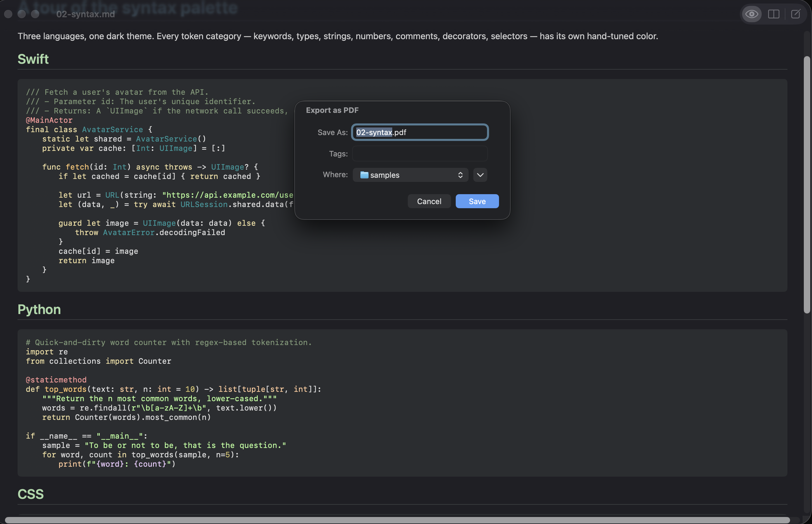812x524 pixels.
Task: Click the Tags input field
Action: click(420, 154)
